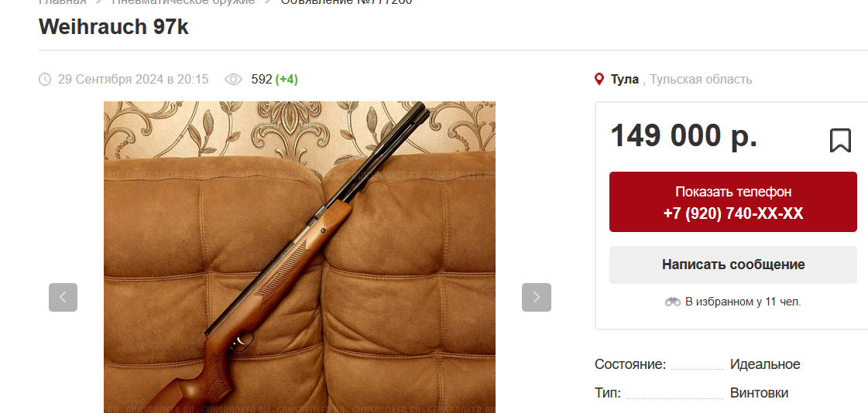Save the listing with the bookmark icon
This screenshot has width=868, height=413.
(840, 141)
